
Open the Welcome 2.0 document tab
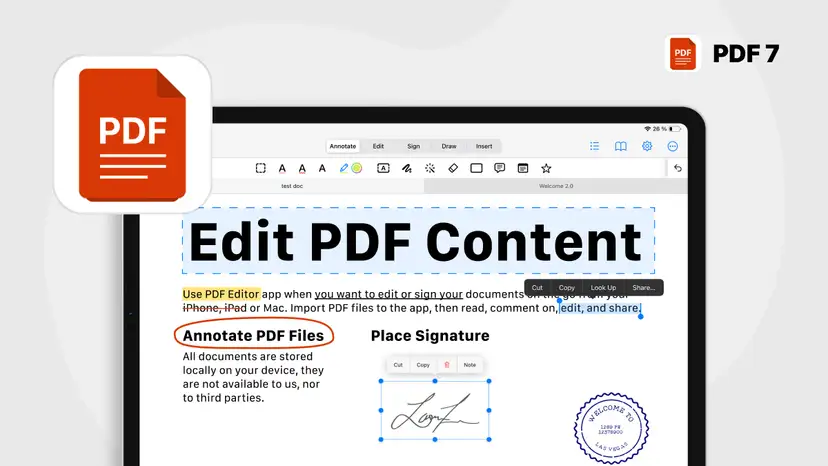(556, 187)
